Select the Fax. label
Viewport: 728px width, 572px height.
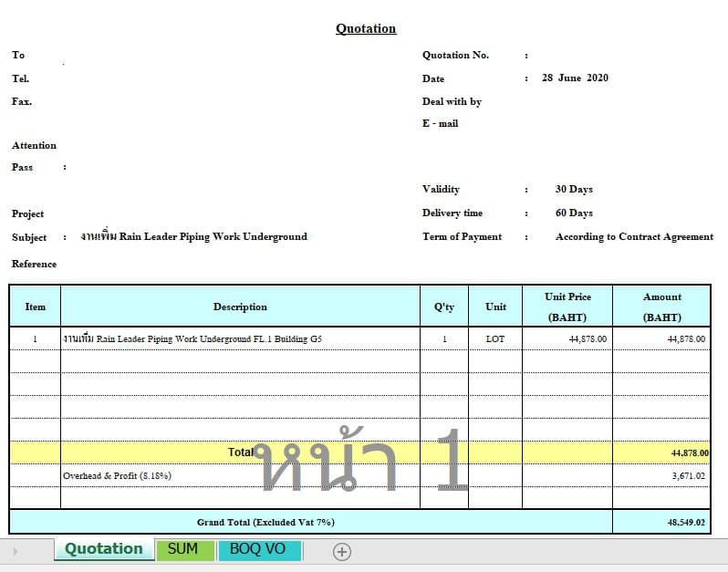click(22, 101)
